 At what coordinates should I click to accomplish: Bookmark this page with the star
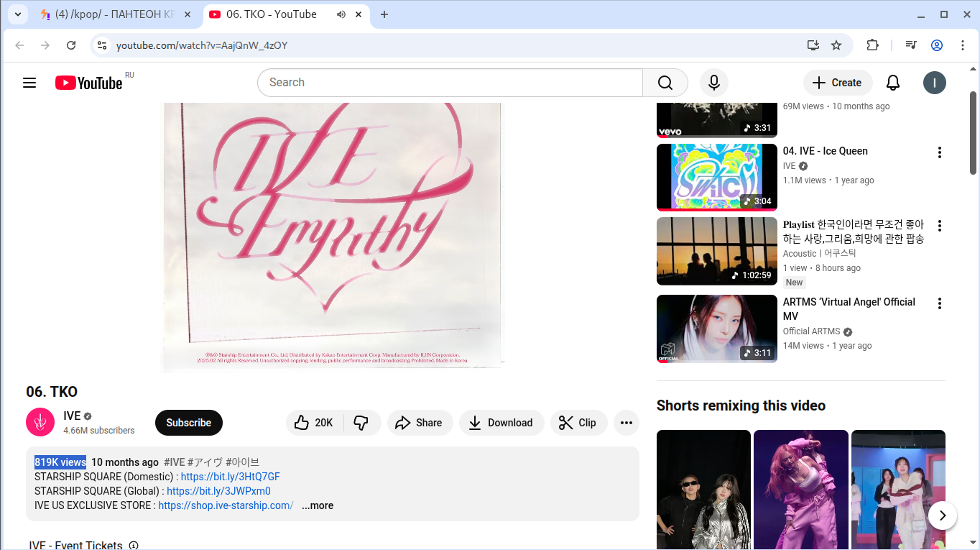(836, 45)
